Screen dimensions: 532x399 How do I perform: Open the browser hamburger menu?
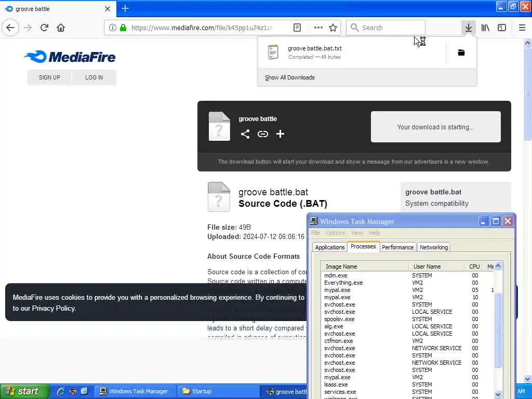pyautogui.click(x=522, y=28)
